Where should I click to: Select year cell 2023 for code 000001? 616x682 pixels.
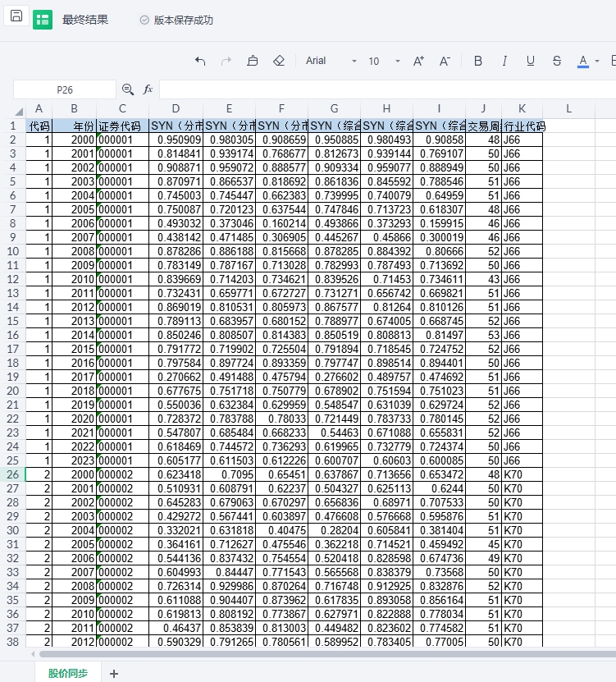(75, 460)
